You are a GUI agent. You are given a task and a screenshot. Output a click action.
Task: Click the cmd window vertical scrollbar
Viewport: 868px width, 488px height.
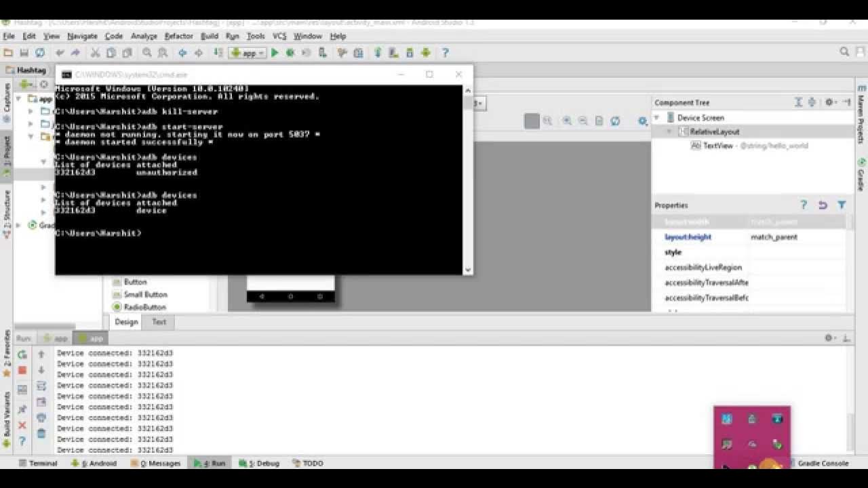[x=468, y=180]
